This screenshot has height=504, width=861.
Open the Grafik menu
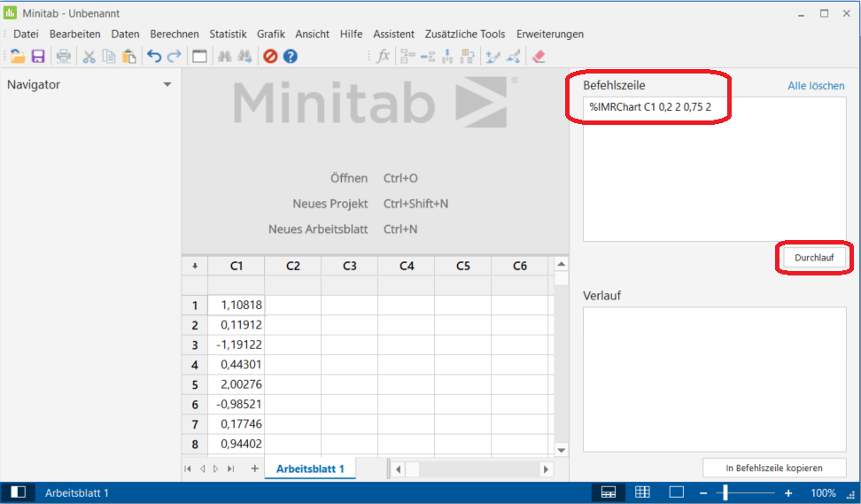(271, 34)
